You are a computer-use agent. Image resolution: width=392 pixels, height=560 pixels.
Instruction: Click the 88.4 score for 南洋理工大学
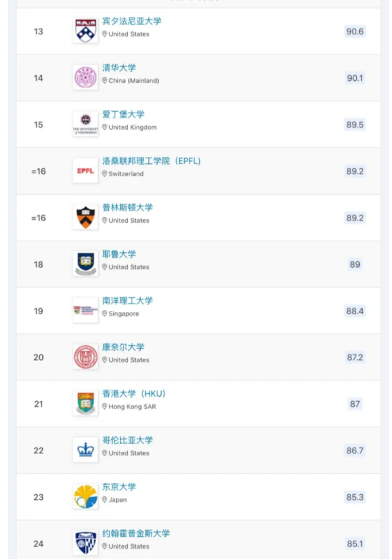click(355, 311)
